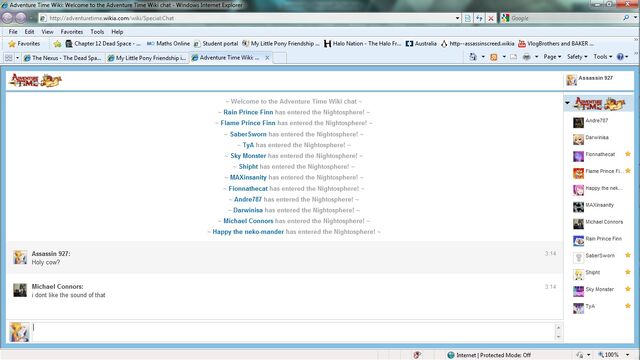Open the Page dropdown menu
The width and height of the screenshot is (640, 360).
(552, 57)
